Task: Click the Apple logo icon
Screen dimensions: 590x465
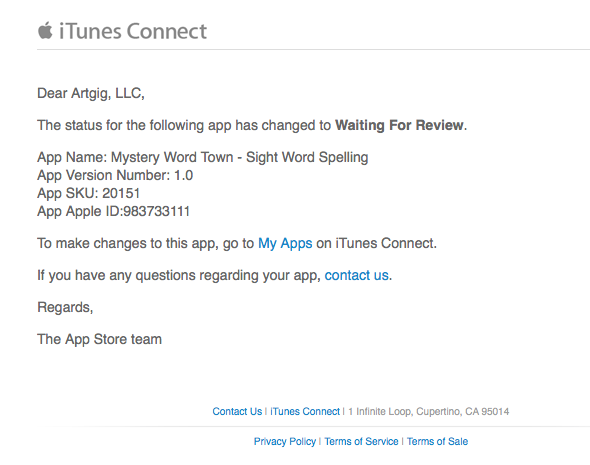Action: coord(45,30)
